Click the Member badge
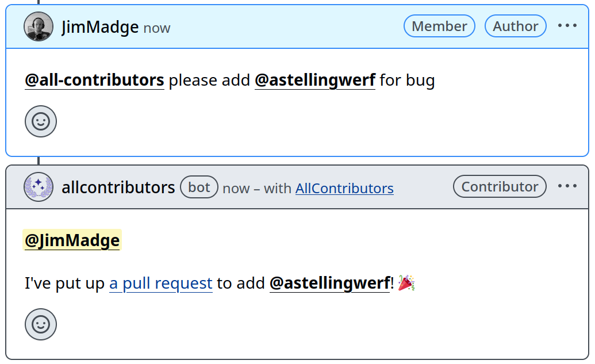The width and height of the screenshot is (595, 364). pyautogui.click(x=439, y=26)
